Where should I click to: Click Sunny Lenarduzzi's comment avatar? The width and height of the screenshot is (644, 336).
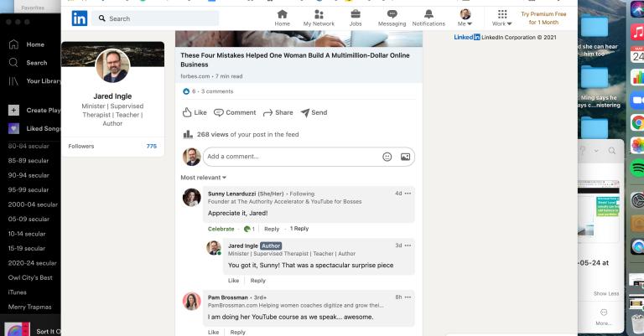[x=191, y=198]
